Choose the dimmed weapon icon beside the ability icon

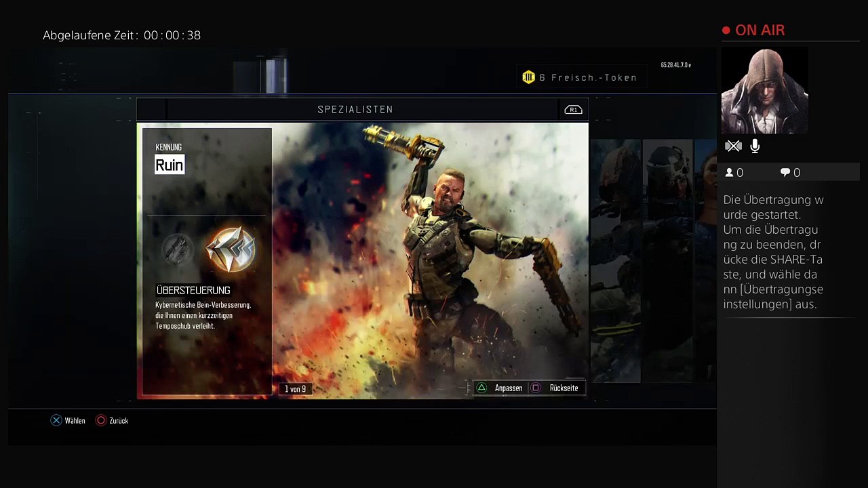pyautogui.click(x=178, y=249)
